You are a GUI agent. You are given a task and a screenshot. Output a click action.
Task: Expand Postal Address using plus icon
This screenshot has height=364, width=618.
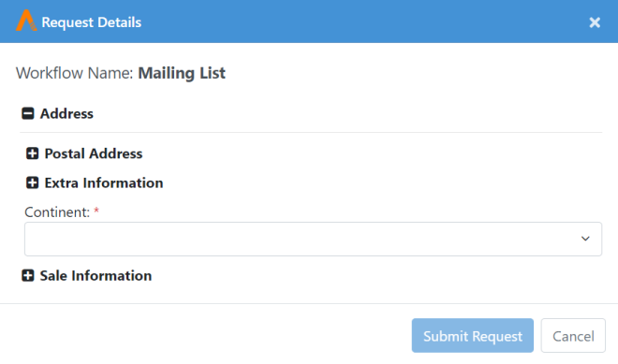coord(33,153)
